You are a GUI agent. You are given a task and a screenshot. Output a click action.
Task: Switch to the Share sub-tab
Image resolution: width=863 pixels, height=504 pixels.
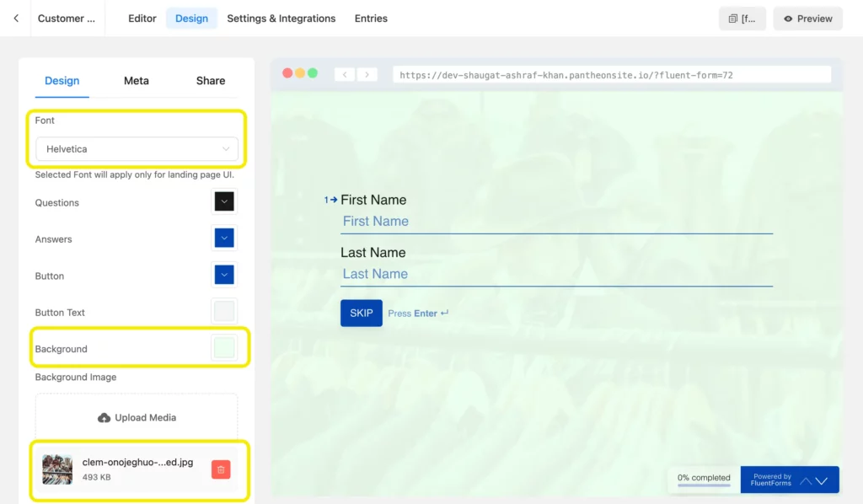click(x=211, y=81)
